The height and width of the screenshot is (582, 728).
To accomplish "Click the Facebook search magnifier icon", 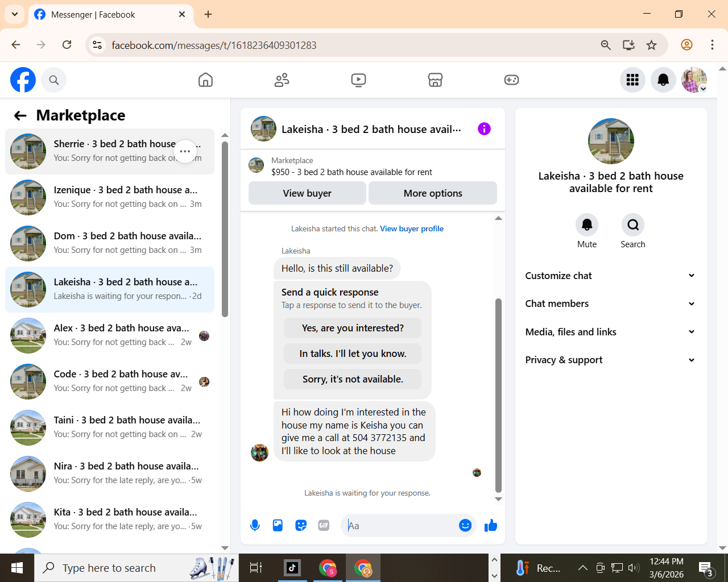I will tap(54, 80).
